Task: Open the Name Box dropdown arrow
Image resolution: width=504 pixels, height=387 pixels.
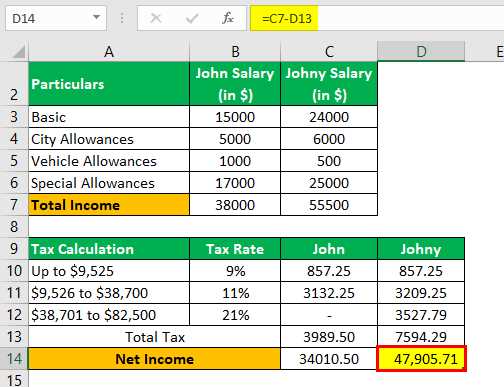Action: pyautogui.click(x=96, y=17)
